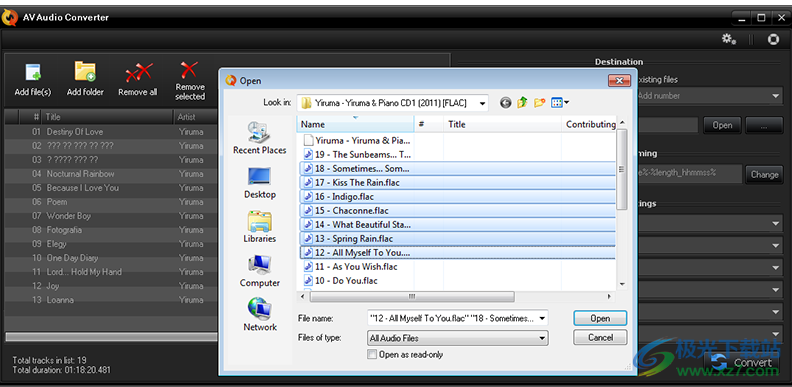792x387 pixels.
Task: Select file 17 - Kiss The Rain.flac
Action: (x=458, y=182)
